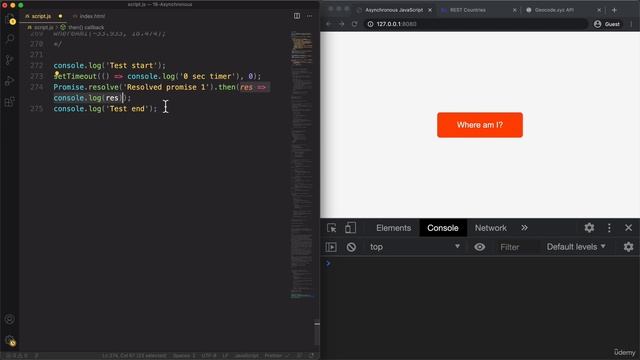Close the REST Countries tab
Viewport: 640px width, 360px height.
pos(514,10)
